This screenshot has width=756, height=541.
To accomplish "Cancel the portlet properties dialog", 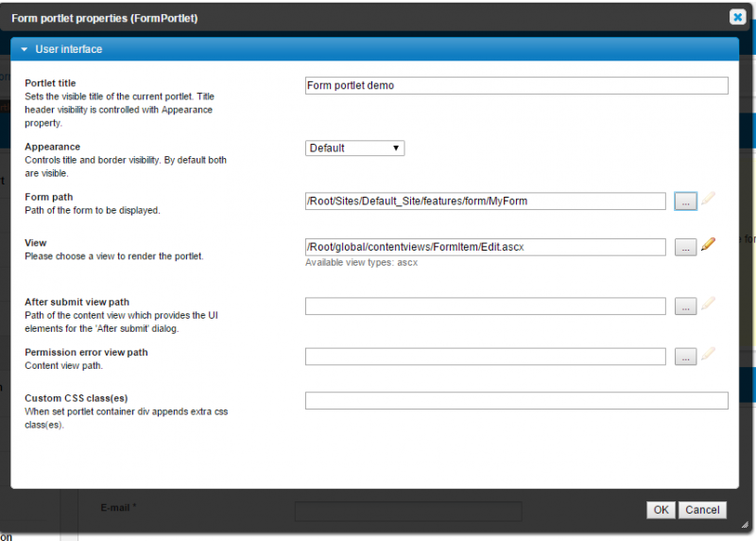I will 702,510.
